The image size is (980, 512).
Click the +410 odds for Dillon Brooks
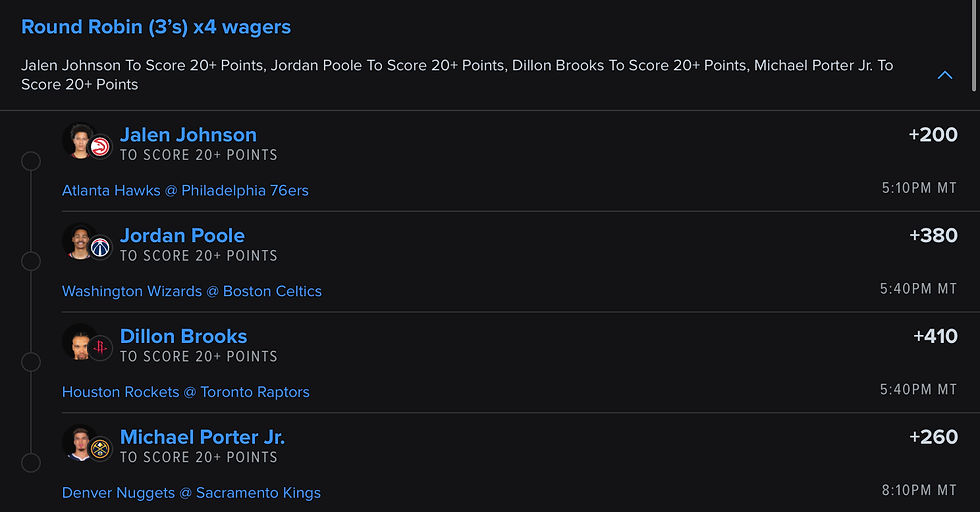pyautogui.click(x=935, y=336)
